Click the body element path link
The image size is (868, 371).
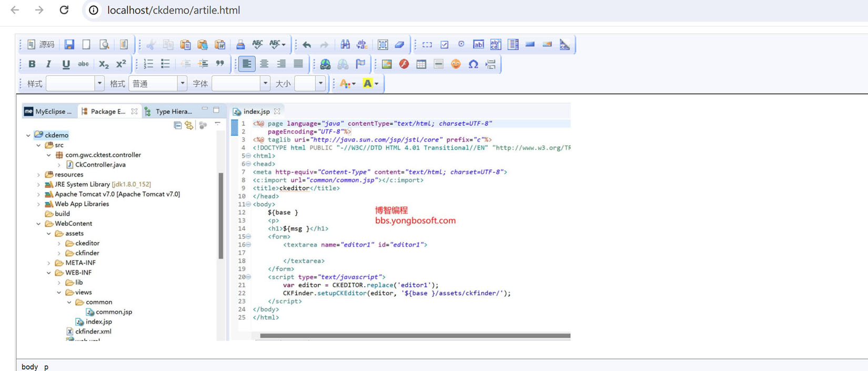click(x=29, y=367)
